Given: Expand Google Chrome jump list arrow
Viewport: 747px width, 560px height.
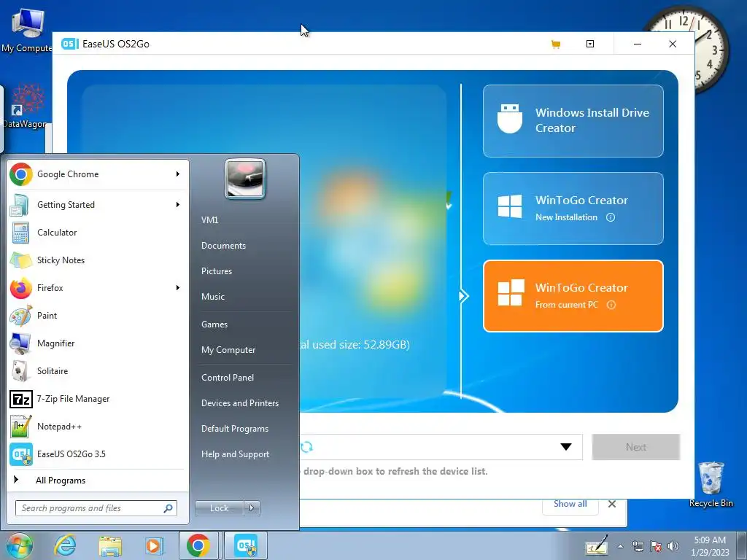Looking at the screenshot, I should [178, 174].
